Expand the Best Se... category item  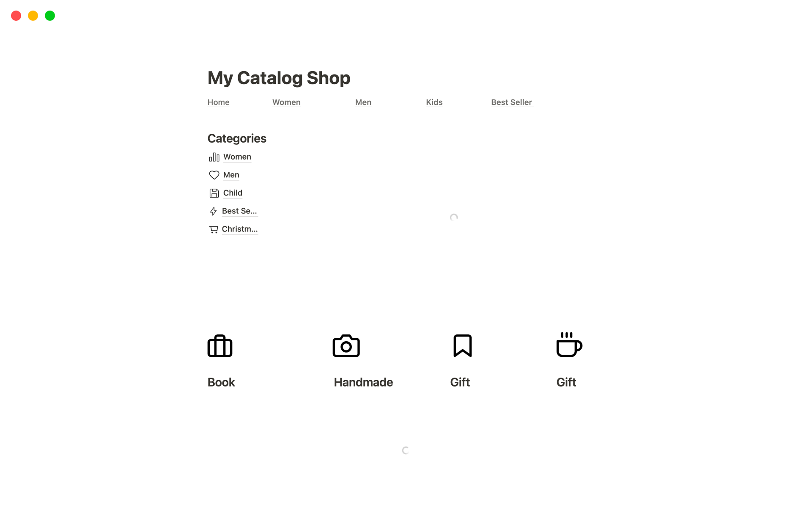coord(238,211)
